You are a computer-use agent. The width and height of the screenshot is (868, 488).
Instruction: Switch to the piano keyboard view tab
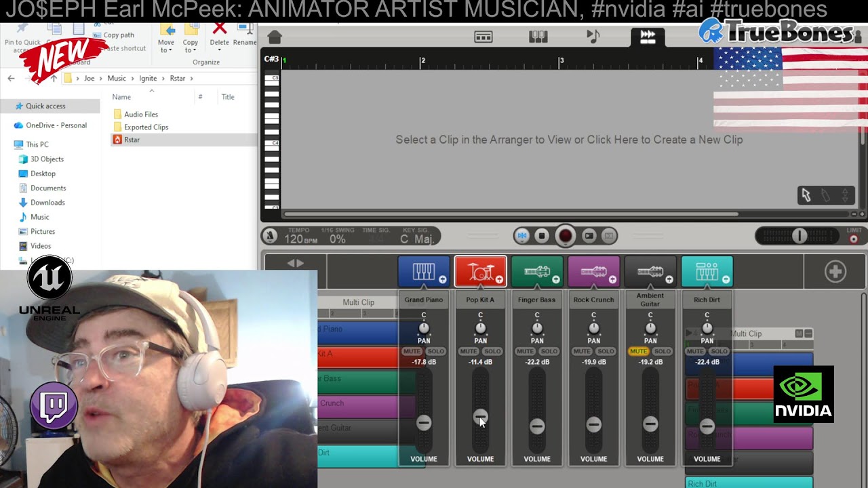click(538, 37)
